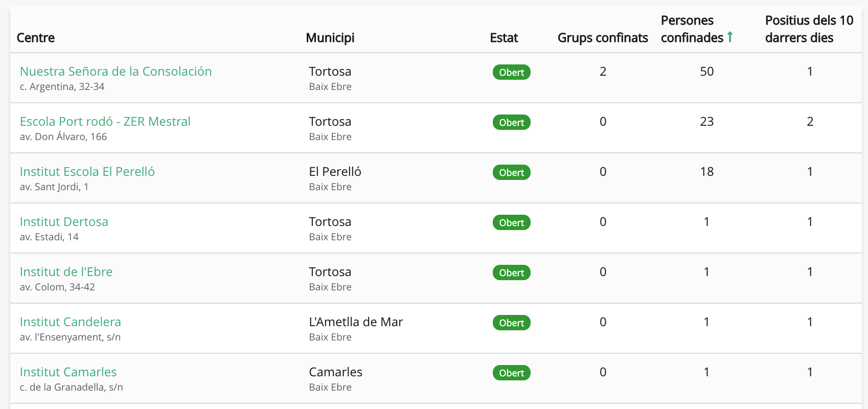This screenshot has height=409, width=868.
Task: Open Institut Escola El Perelló link
Action: point(87,172)
